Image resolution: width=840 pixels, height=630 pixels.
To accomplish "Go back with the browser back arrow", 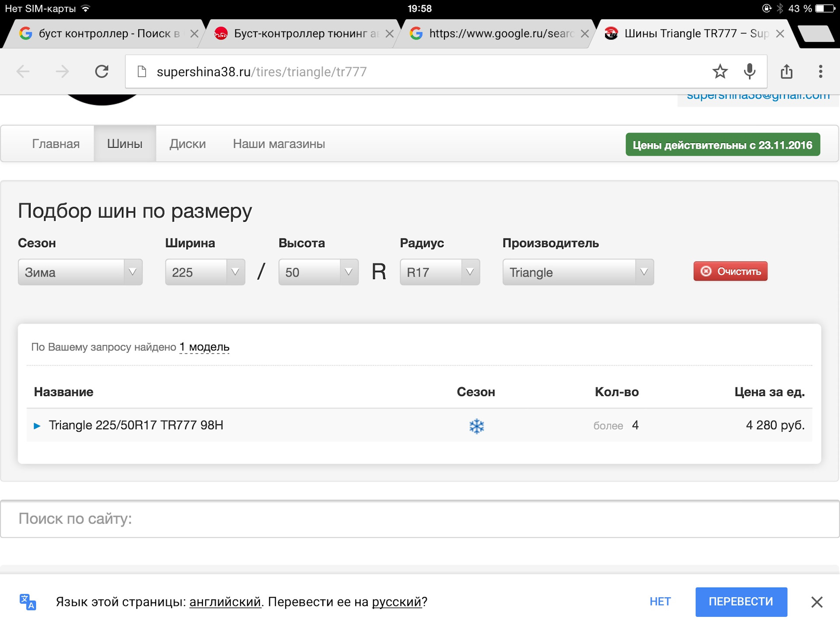I will pyautogui.click(x=23, y=71).
